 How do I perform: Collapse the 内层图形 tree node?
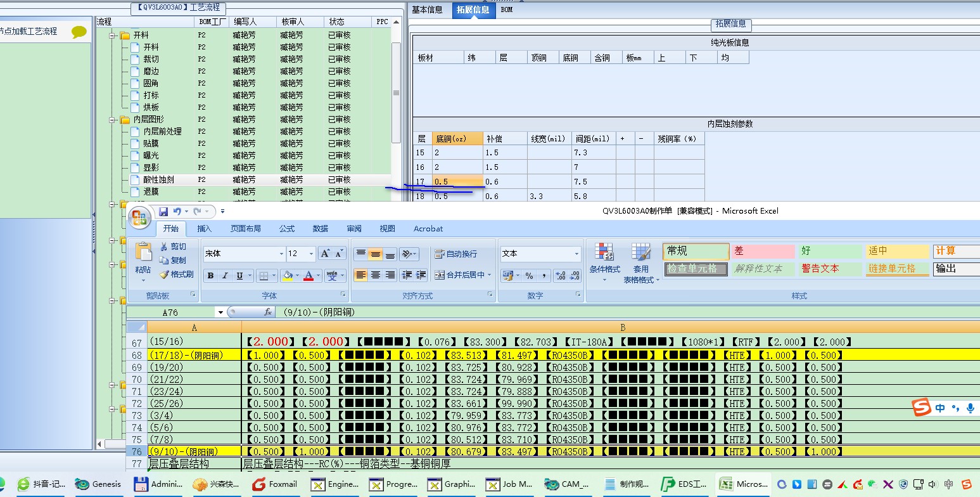113,119
